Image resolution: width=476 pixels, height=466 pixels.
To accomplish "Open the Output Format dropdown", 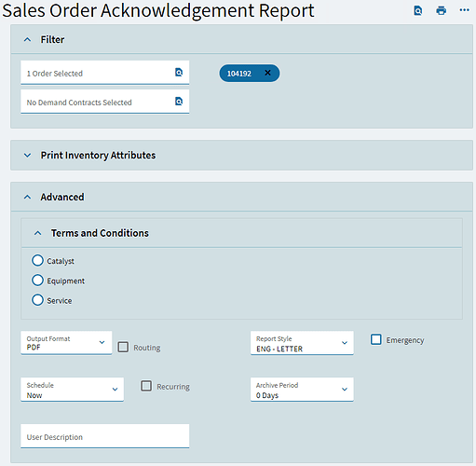I will point(66,343).
